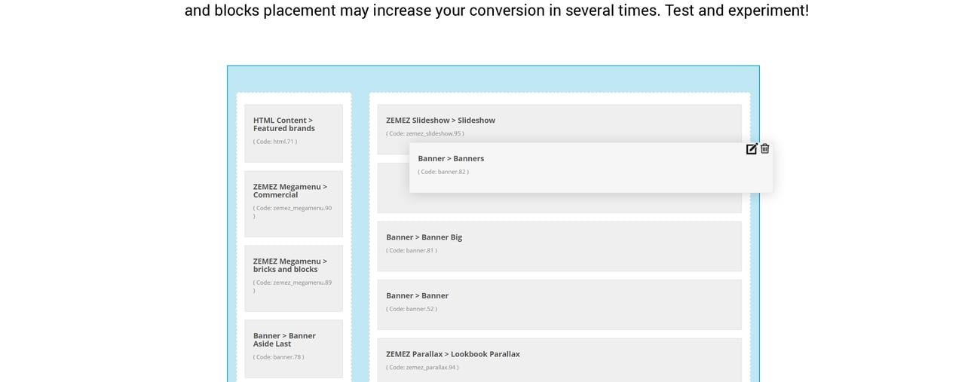Select ZEMEZ Megamenu > bricks and blocks module

(x=293, y=278)
